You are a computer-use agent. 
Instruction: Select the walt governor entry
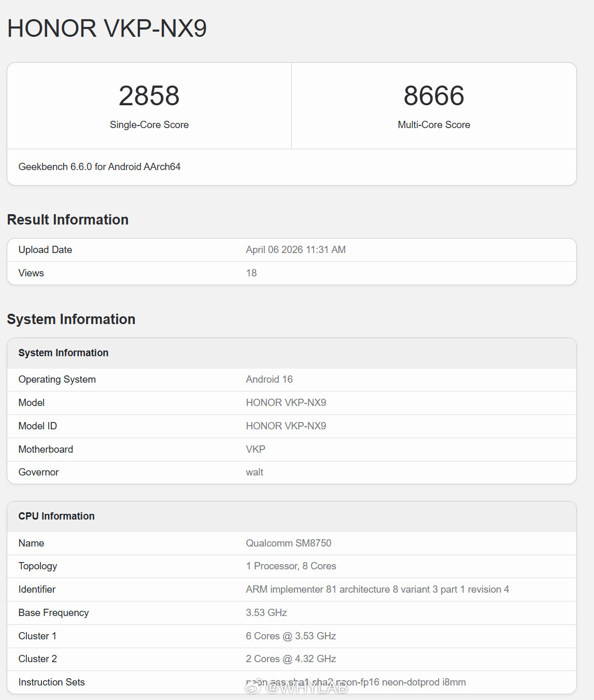(254, 472)
